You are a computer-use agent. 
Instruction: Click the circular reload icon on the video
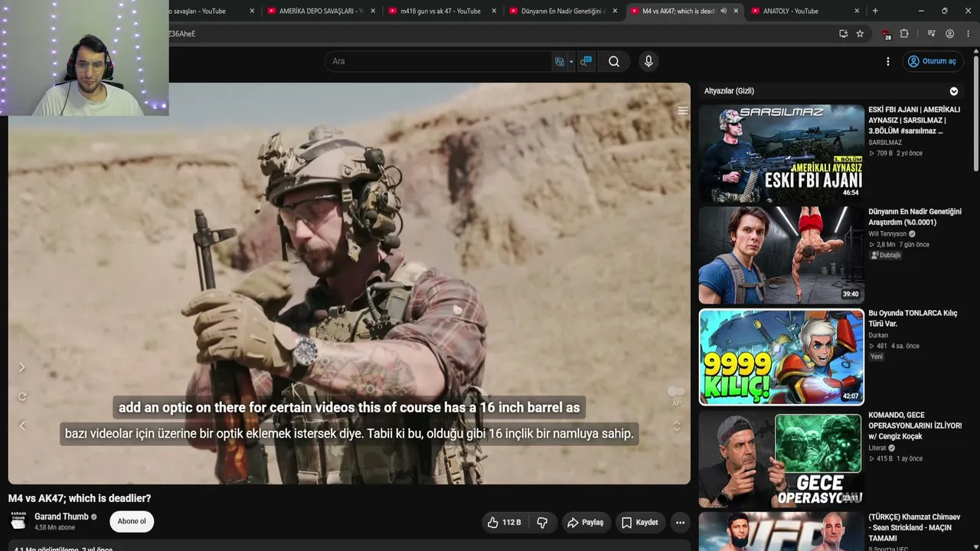click(x=21, y=396)
